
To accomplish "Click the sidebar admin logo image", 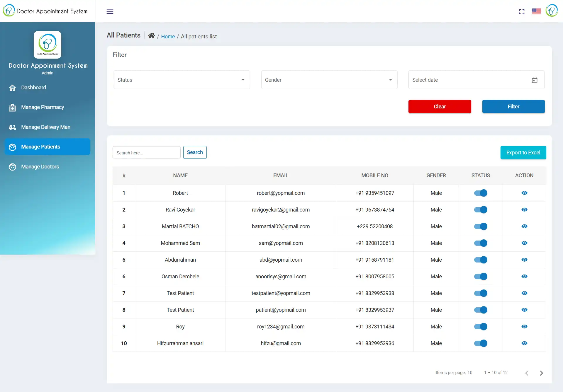I will click(48, 45).
